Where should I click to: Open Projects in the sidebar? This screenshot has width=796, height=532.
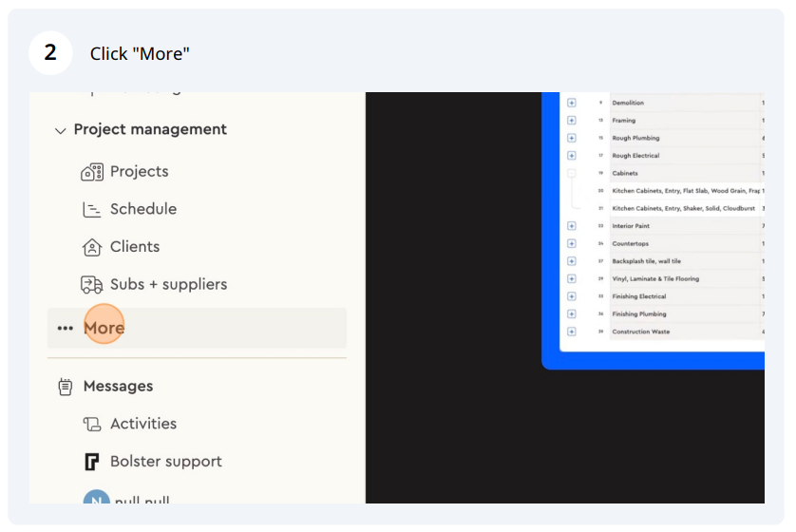[124, 172]
